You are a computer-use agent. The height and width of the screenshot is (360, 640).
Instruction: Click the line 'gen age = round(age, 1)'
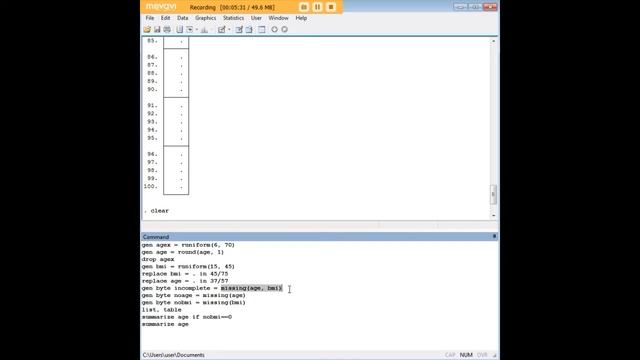(182, 252)
